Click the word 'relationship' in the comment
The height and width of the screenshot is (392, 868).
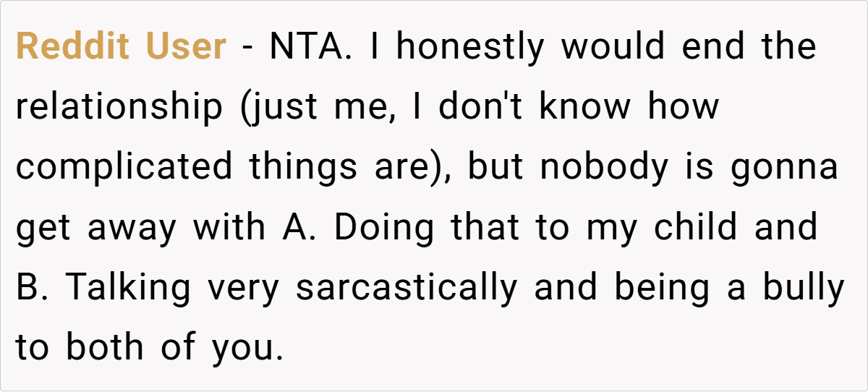(120, 108)
